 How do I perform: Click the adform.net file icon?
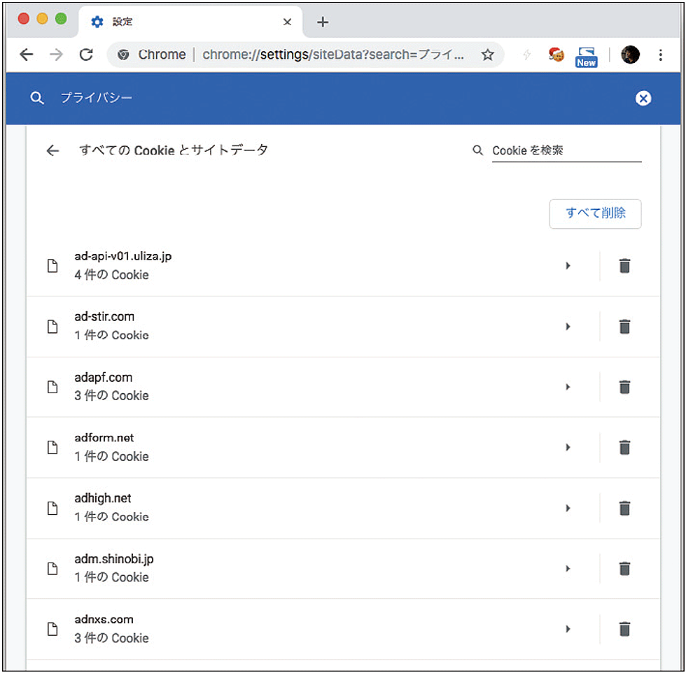click(52, 447)
